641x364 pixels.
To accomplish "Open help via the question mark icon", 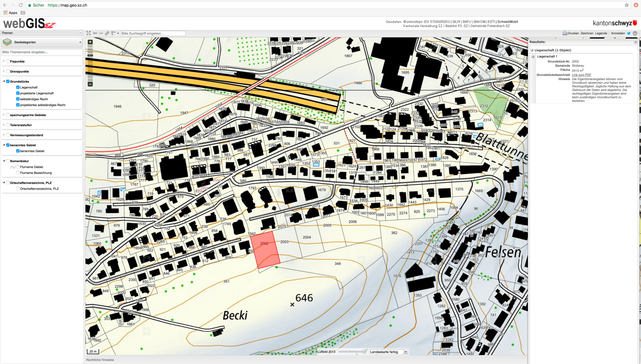I will pos(635,33).
